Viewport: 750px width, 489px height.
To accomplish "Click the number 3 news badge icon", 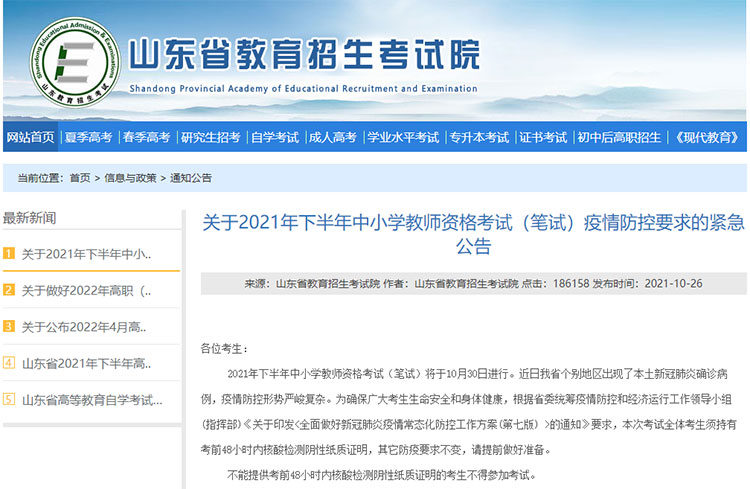I will [9, 327].
